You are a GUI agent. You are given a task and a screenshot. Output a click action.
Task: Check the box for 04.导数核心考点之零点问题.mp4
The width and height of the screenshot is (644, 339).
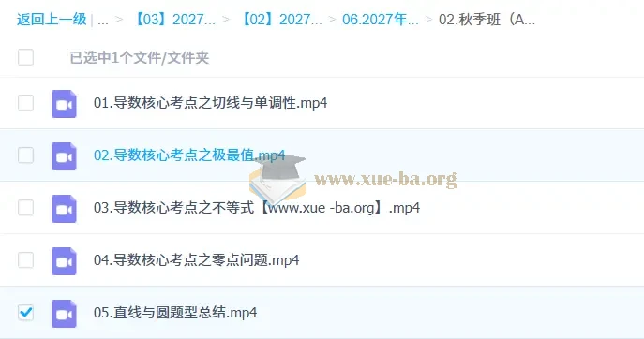[25, 260]
